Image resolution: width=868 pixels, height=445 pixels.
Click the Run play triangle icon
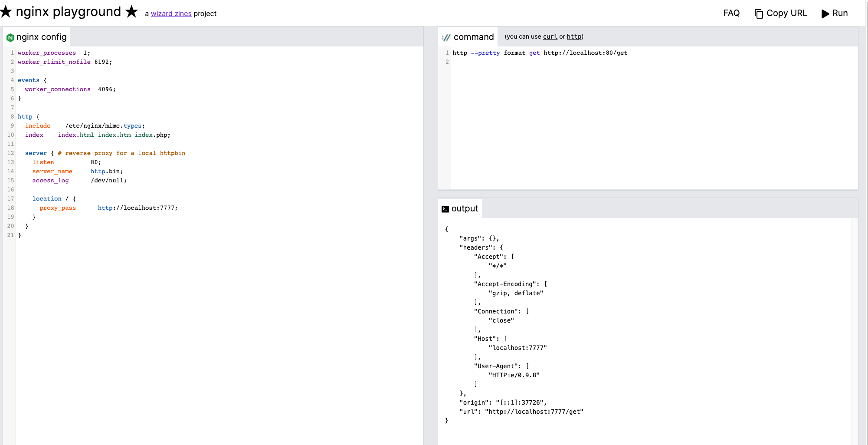pyautogui.click(x=825, y=14)
